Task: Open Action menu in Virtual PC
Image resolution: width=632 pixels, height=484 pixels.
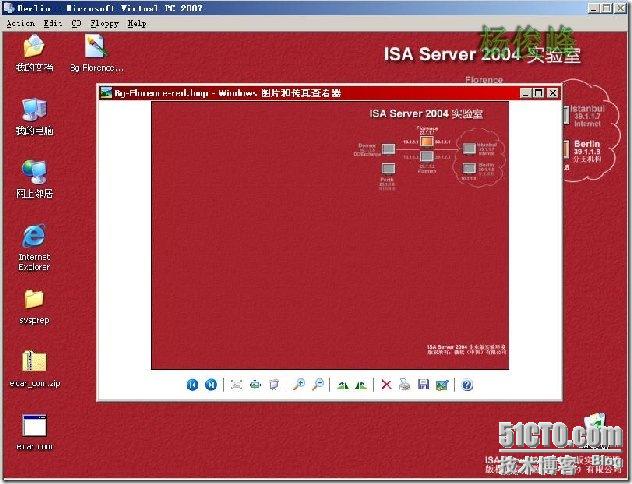Action: (x=21, y=23)
